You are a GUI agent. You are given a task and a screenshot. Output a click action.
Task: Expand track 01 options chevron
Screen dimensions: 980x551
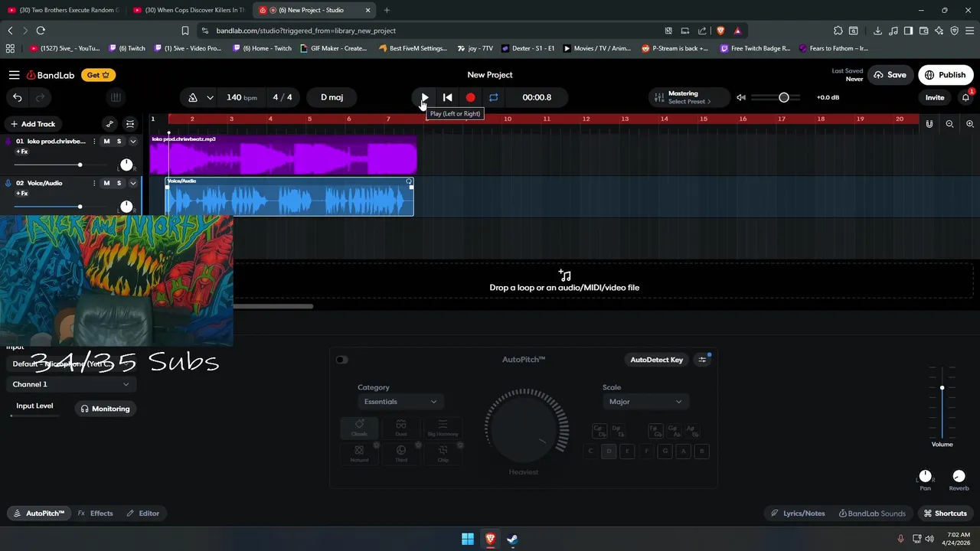132,141
